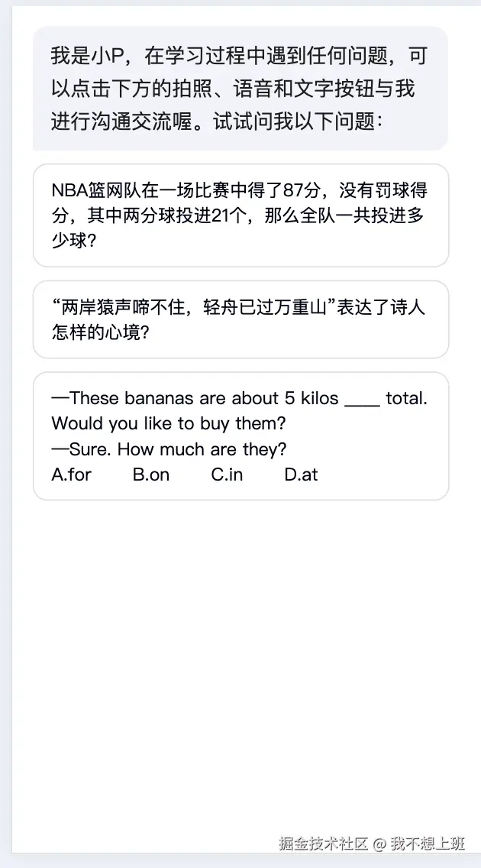Click the "怎样的心境?" line in poem card
Image resolution: width=481 pixels, height=868 pixels.
(x=100, y=333)
